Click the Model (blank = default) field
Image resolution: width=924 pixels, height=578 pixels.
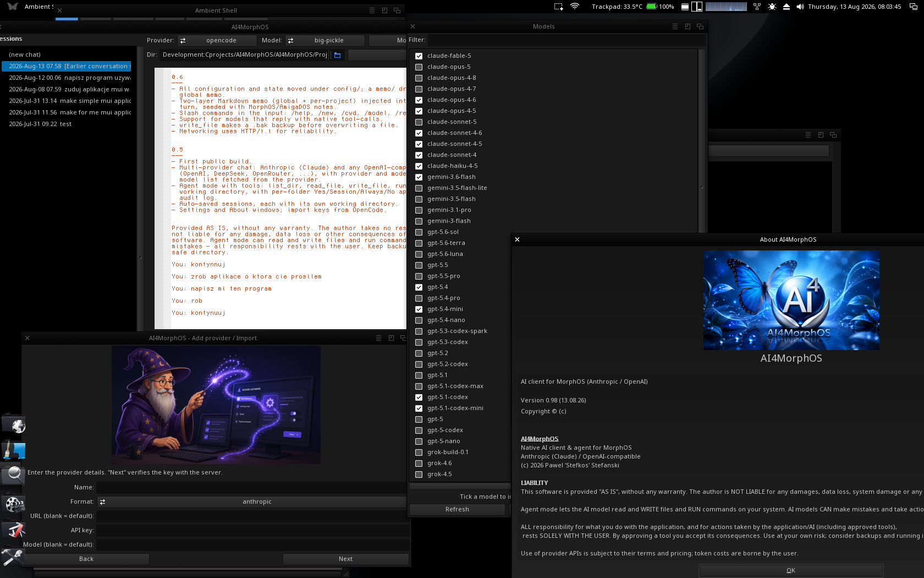click(253, 544)
